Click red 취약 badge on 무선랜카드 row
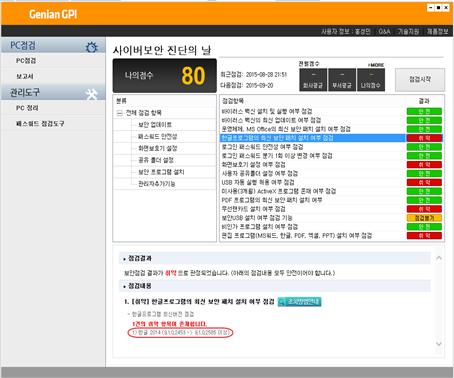Screen dimensions: 454x378 click(x=424, y=209)
